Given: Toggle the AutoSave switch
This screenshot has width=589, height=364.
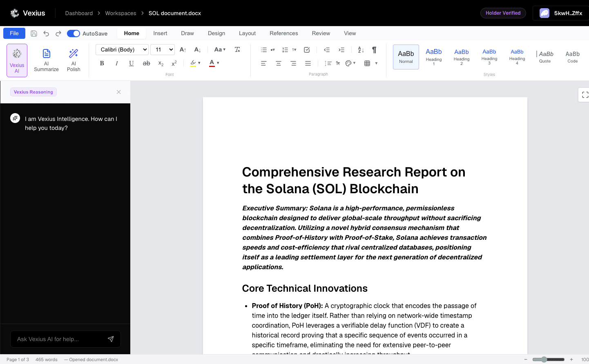Looking at the screenshot, I should 74,33.
